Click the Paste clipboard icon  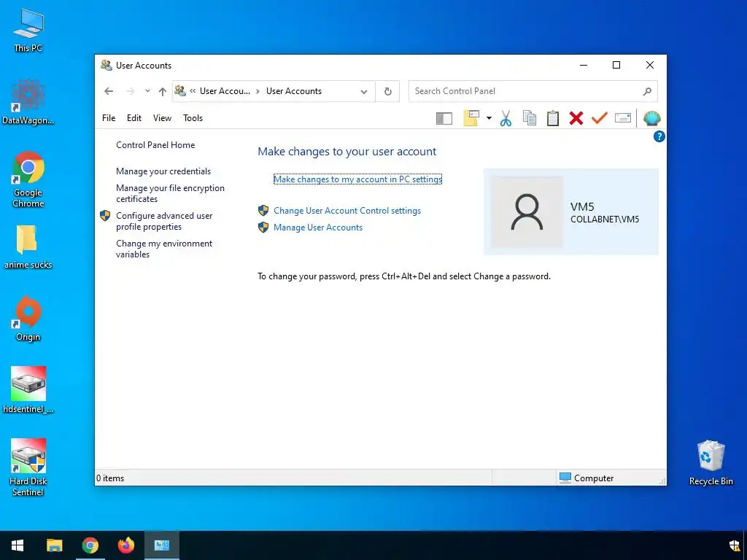tap(553, 118)
